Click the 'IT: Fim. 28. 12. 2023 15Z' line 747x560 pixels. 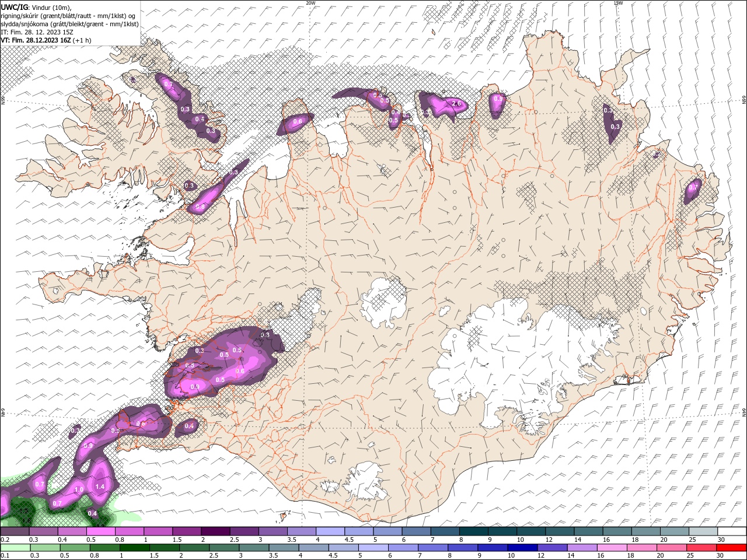(37, 32)
